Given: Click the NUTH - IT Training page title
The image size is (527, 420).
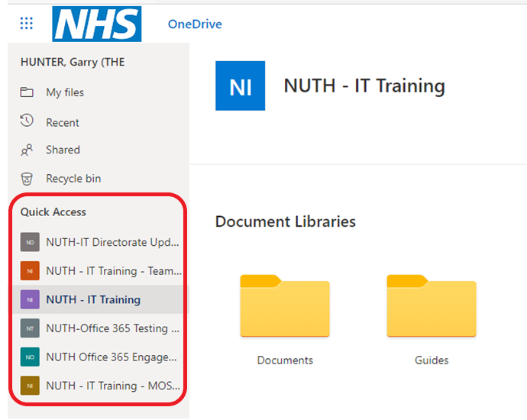Looking at the screenshot, I should (x=364, y=86).
